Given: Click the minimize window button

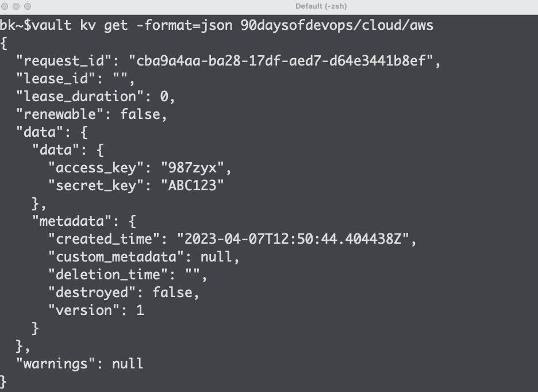Looking at the screenshot, I should [x=16, y=6].
